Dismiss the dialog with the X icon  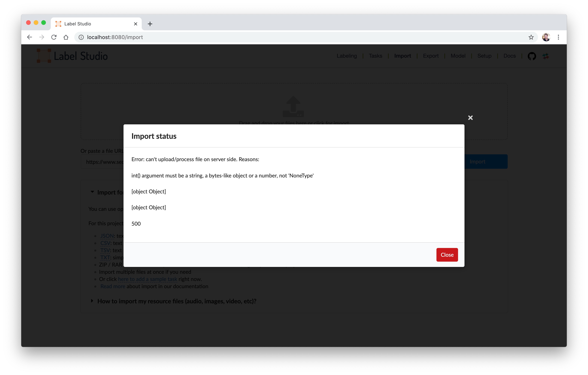pos(471,118)
